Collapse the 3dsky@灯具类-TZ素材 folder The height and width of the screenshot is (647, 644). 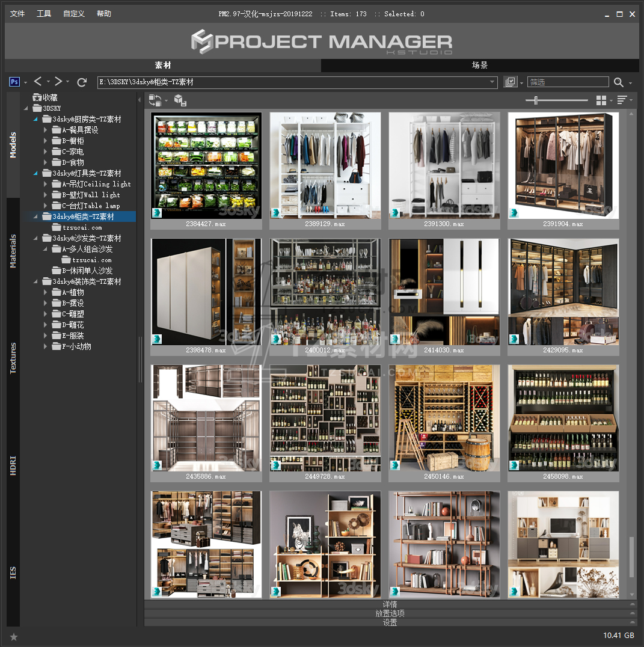tap(35, 173)
